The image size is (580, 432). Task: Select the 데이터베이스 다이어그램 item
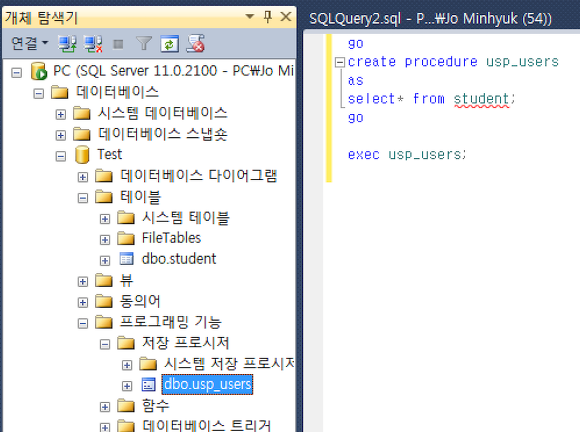(x=199, y=175)
